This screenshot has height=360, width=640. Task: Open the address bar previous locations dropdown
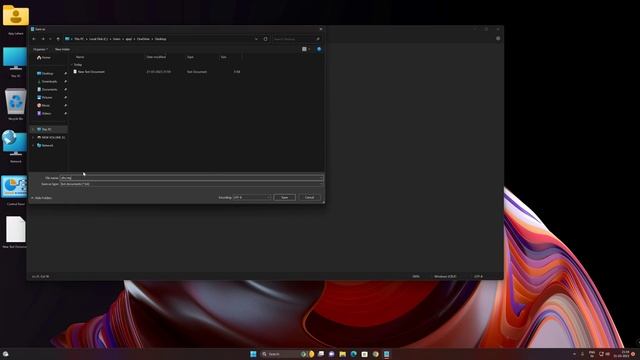(x=256, y=39)
